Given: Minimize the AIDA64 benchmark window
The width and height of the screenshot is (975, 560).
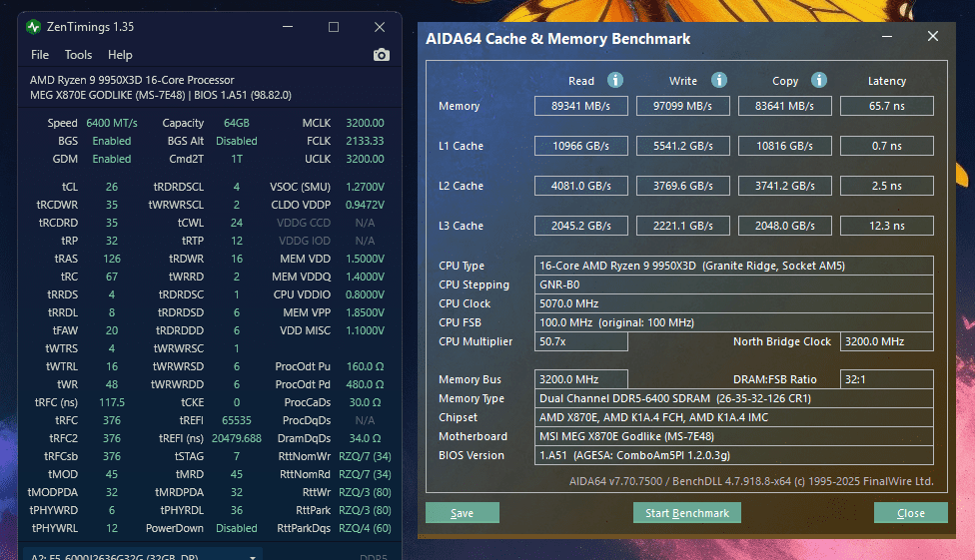Looking at the screenshot, I should 887,37.
